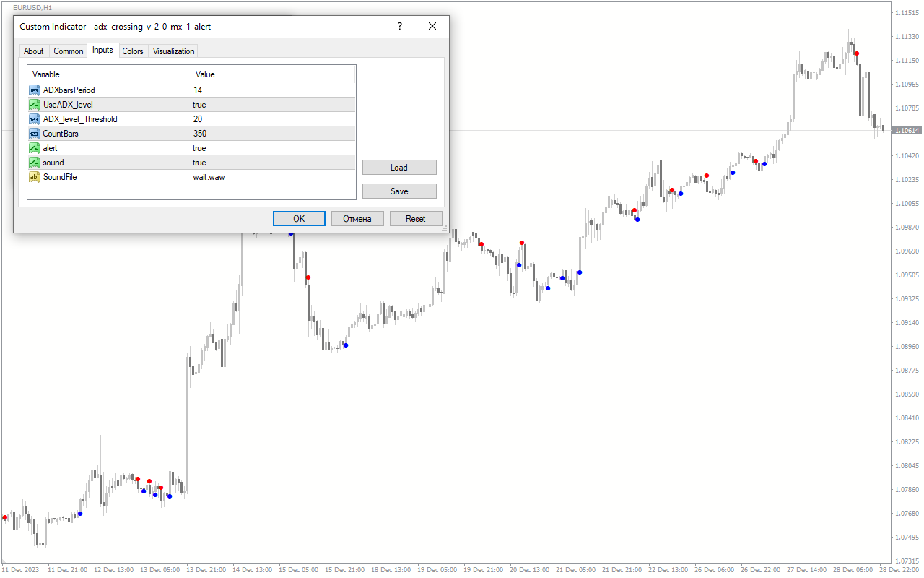Click the 1.07315 price scale label
The height and width of the screenshot is (578, 924).
[x=907, y=561]
